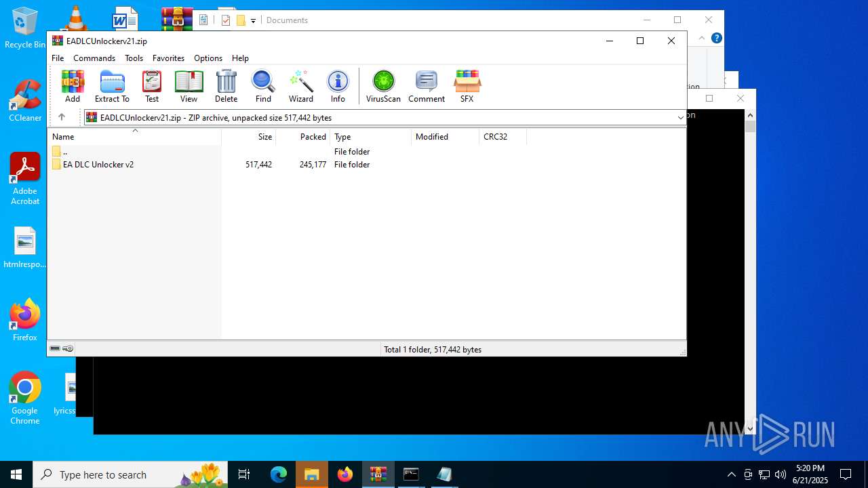Go up one level with the arrow

pos(62,117)
